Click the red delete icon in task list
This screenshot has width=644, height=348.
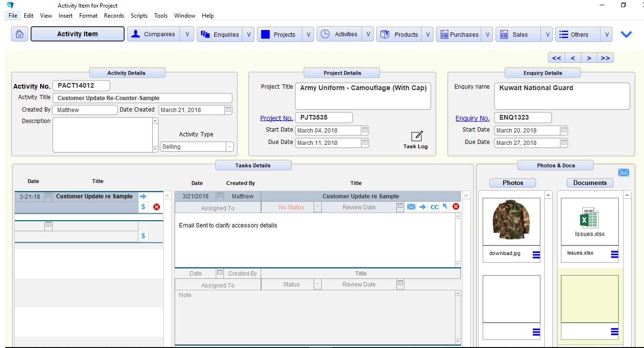156,207
